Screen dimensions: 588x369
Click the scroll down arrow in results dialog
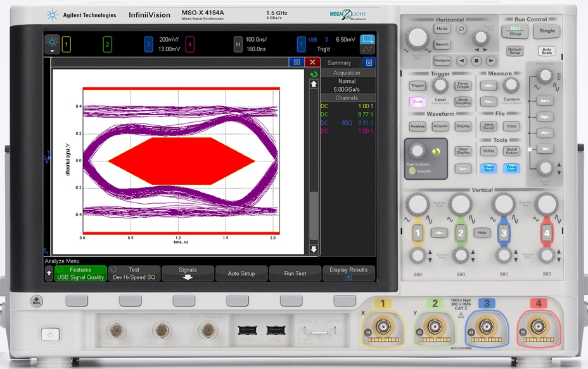(x=314, y=249)
